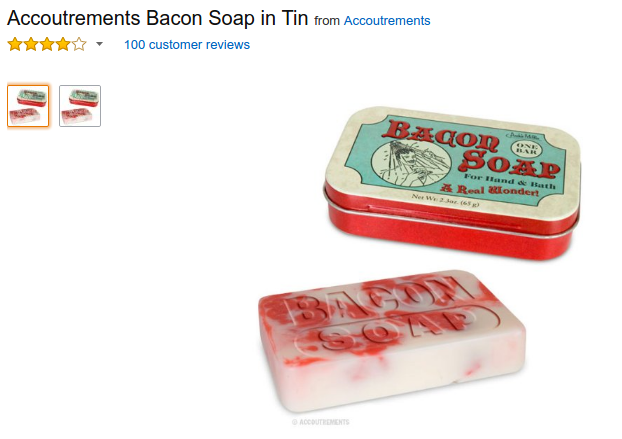Expand the star rating breakdown arrow
This screenshot has width=622, height=439.
(x=100, y=44)
